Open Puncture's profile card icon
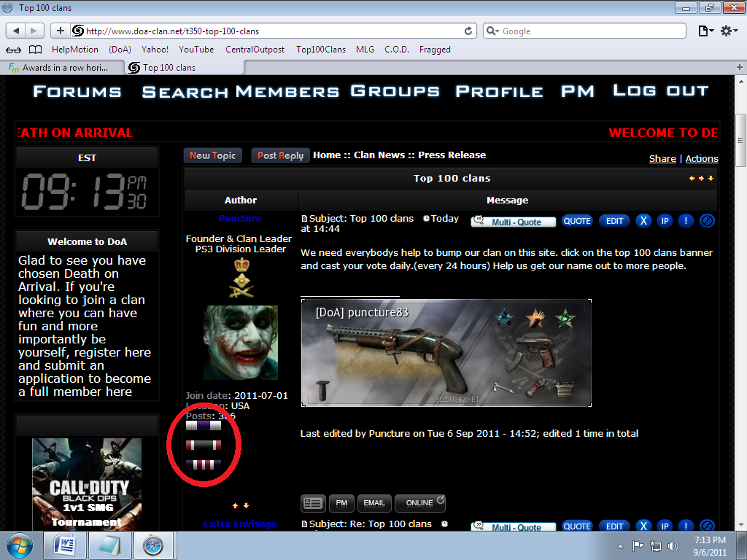Screen dimensions: 747x560 point(312,503)
